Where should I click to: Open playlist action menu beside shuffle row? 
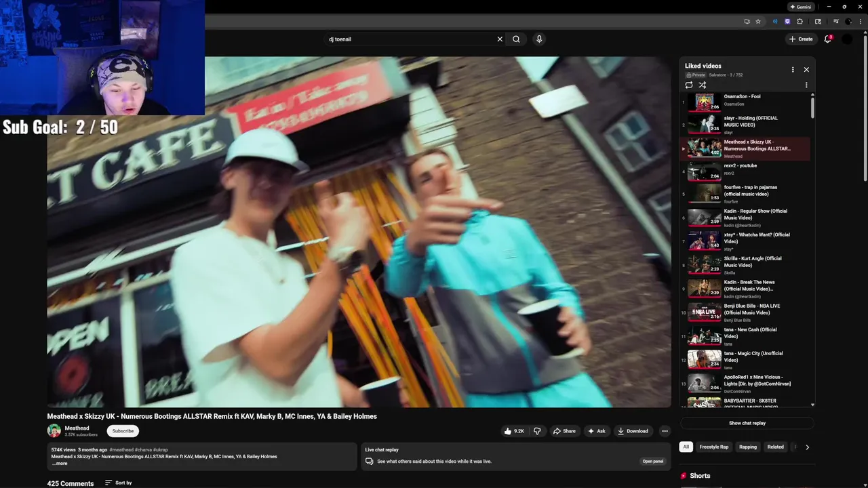806,85
